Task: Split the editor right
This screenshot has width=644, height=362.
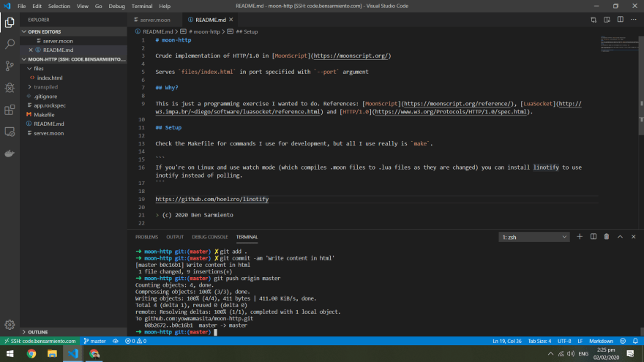Action: (620, 20)
